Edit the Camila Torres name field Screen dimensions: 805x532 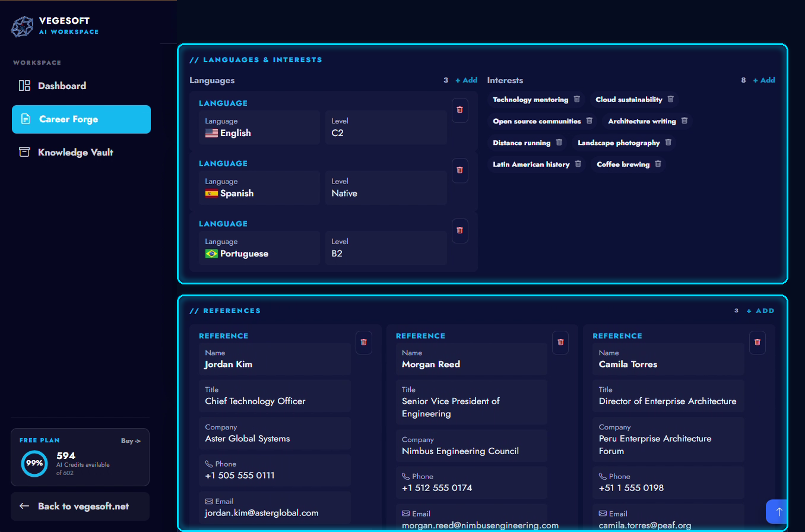coord(668,359)
